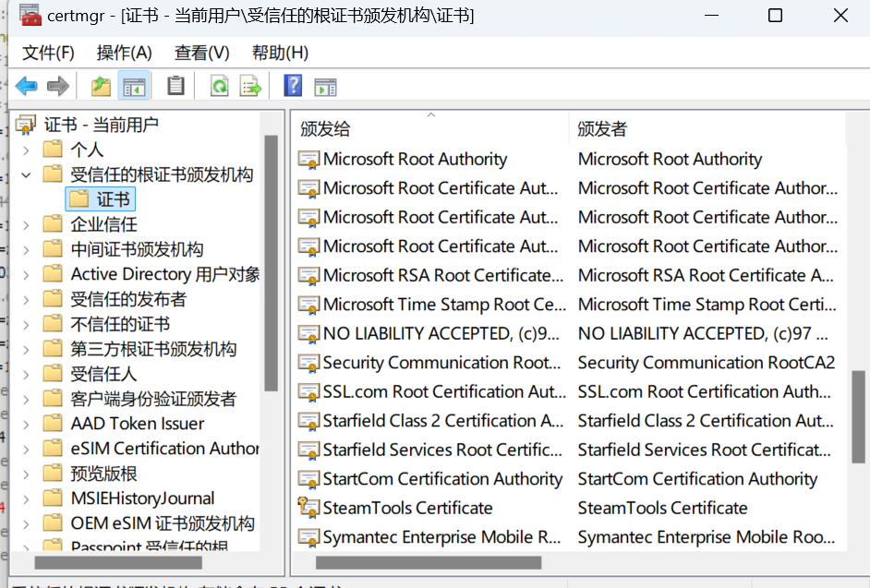Image resolution: width=870 pixels, height=588 pixels.
Task: Select the OEM eSIM 证书颁发机构 tree item
Action: (x=163, y=523)
